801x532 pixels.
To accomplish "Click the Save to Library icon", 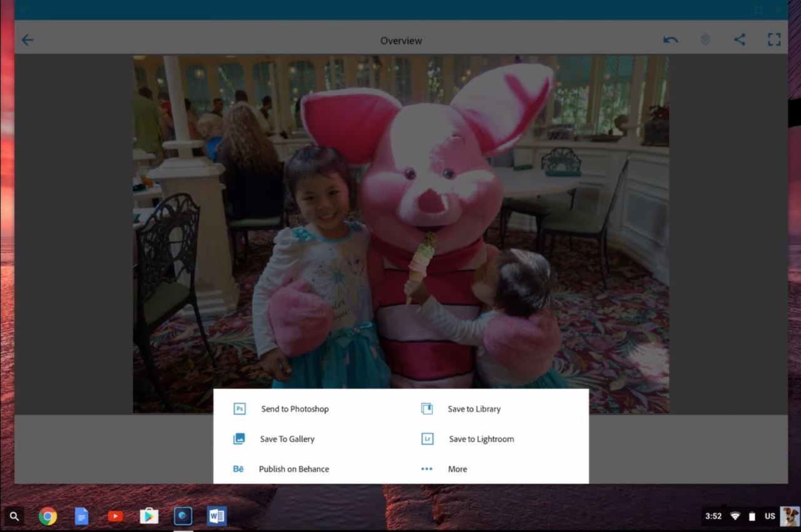I will [427, 409].
